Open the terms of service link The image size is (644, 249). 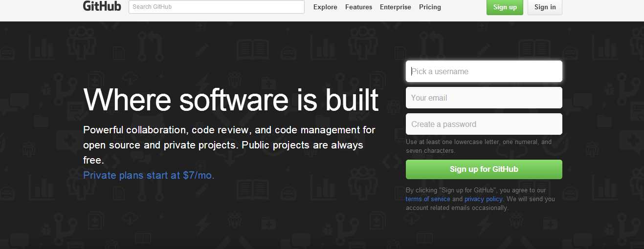tap(428, 199)
